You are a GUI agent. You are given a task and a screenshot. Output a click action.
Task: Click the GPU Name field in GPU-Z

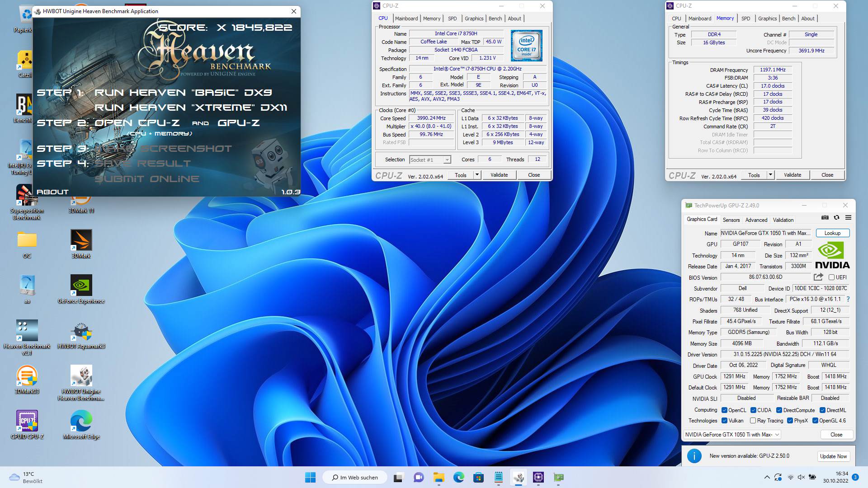click(x=766, y=233)
